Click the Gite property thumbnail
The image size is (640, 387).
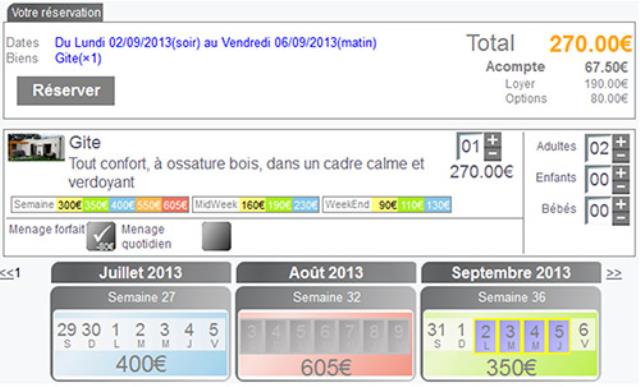[36, 147]
